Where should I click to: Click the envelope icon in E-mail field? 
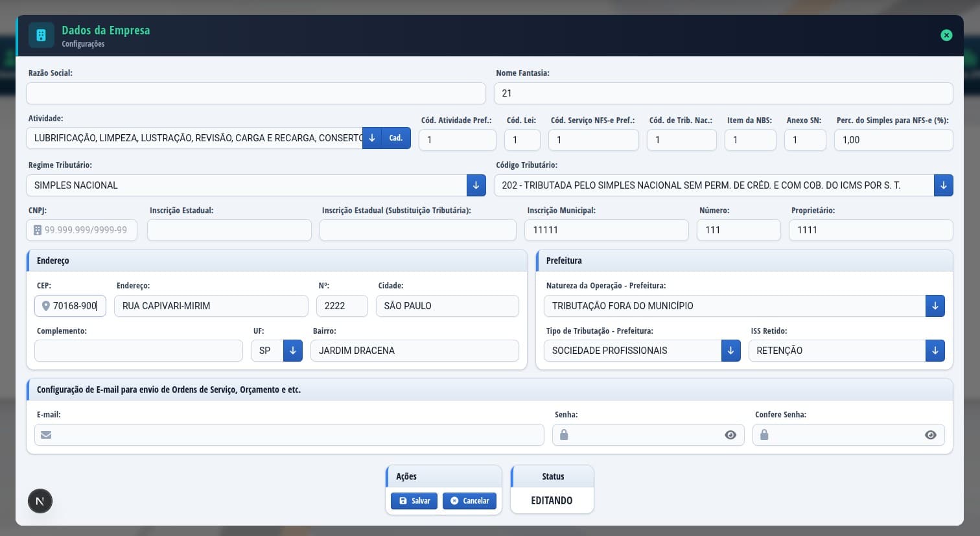coord(46,435)
